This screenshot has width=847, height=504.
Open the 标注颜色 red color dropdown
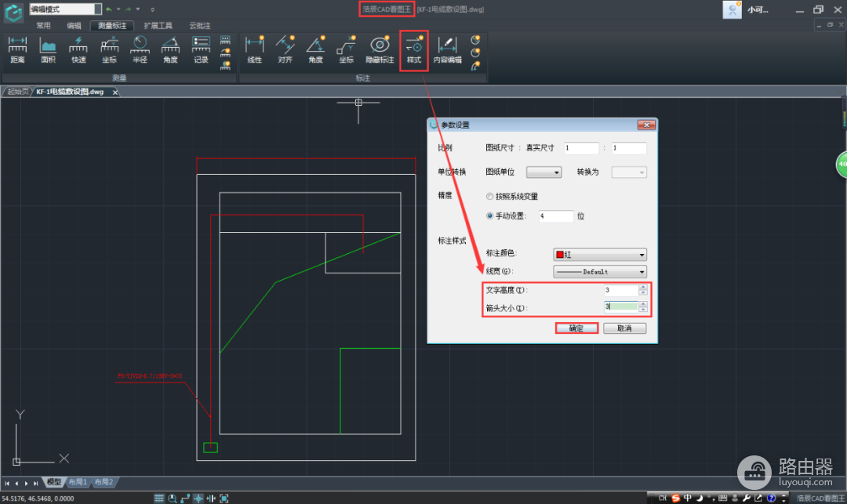(600, 254)
